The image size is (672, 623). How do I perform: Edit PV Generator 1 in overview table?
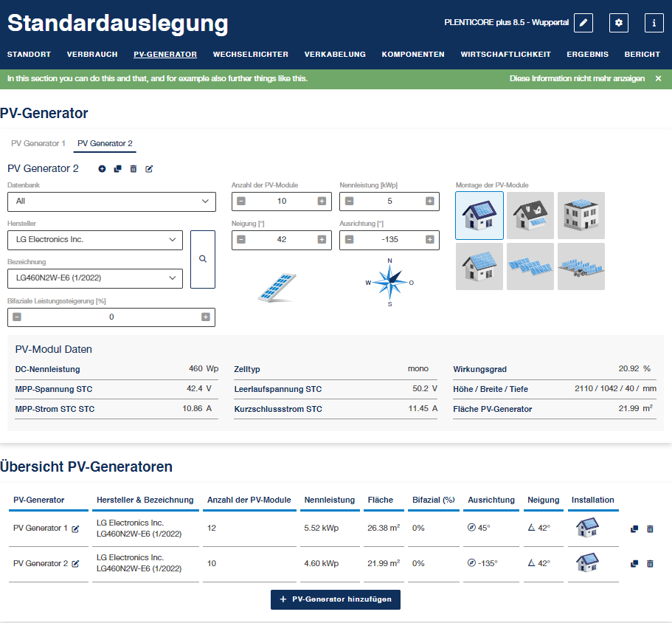tap(75, 529)
